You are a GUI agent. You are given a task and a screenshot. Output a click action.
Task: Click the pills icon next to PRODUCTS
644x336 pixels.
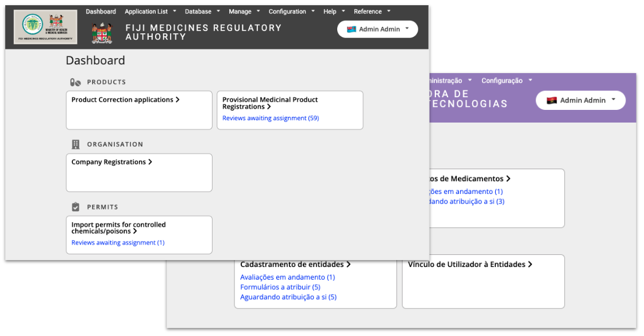tap(75, 82)
